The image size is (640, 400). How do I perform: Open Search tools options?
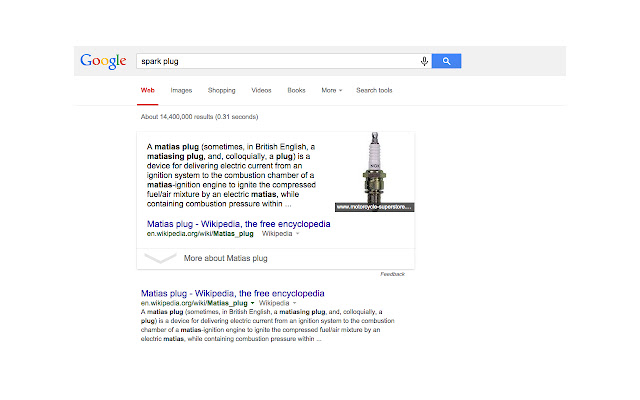(374, 90)
